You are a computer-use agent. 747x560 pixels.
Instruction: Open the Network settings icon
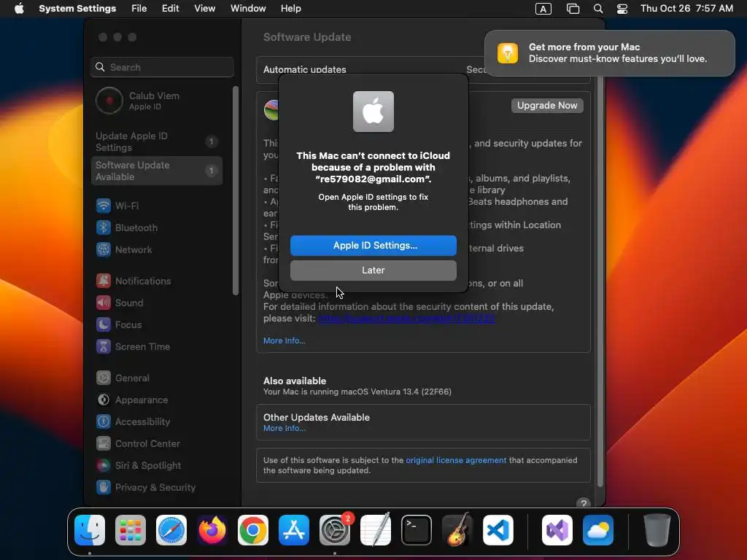(104, 249)
